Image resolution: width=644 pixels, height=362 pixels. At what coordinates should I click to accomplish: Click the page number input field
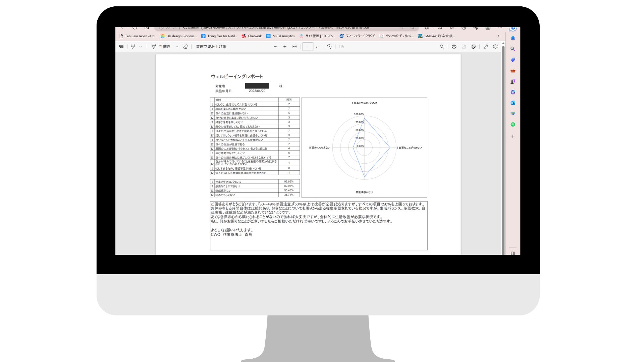point(308,47)
